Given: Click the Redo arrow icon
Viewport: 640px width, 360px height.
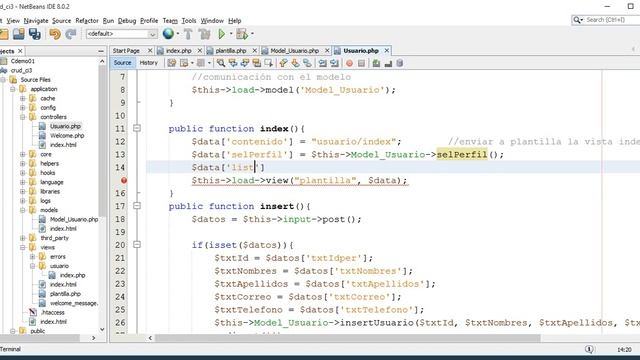Looking at the screenshot, I should tap(71, 34).
